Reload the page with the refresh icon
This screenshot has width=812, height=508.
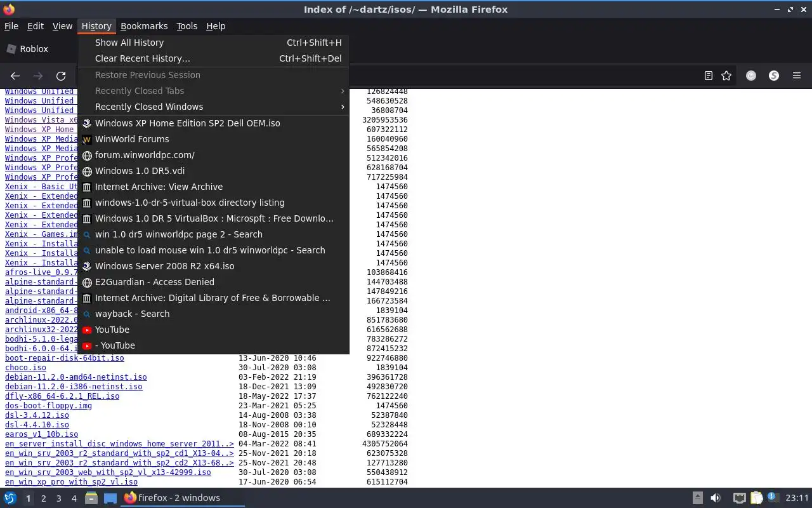click(61, 76)
